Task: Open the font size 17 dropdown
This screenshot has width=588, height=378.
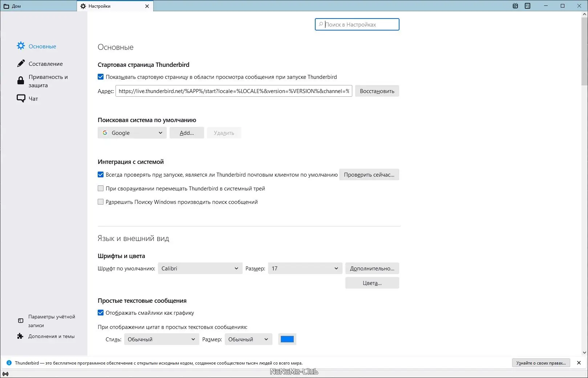Action: 305,268
